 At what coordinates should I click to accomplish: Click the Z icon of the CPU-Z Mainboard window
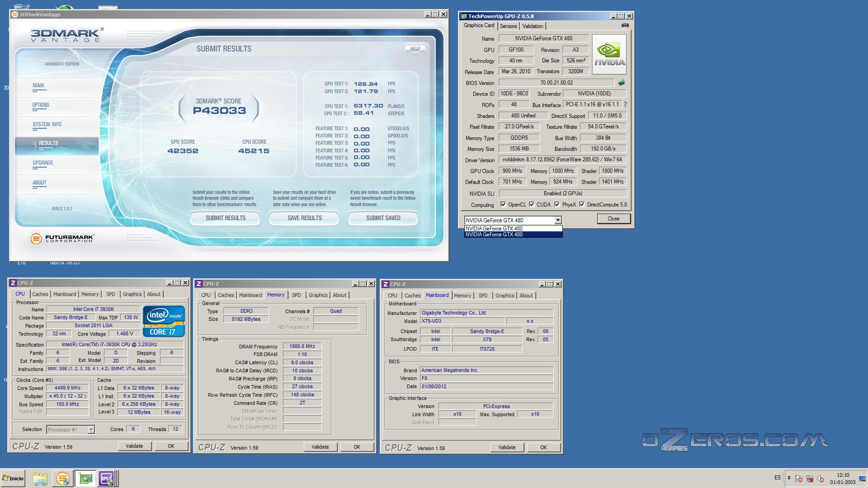(385, 284)
